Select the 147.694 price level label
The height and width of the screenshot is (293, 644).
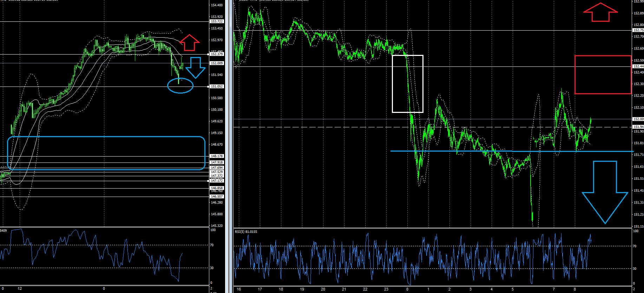pyautogui.click(x=217, y=168)
